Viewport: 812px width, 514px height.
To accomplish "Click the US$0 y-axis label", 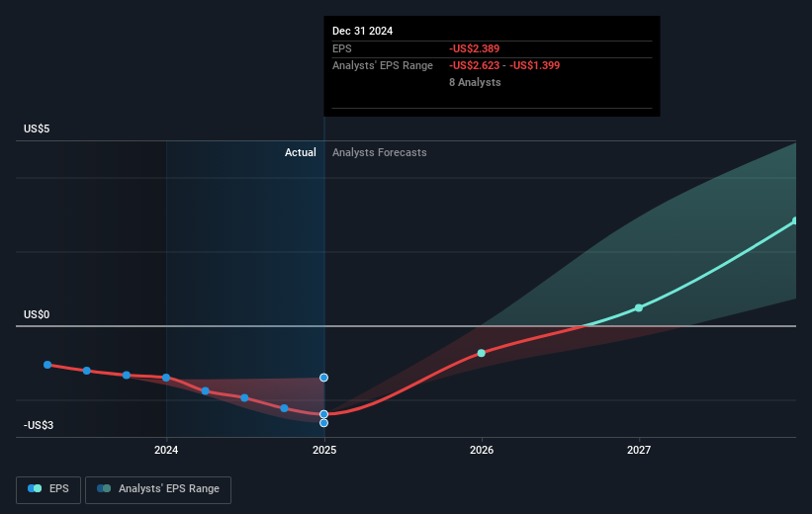I will coord(37,314).
